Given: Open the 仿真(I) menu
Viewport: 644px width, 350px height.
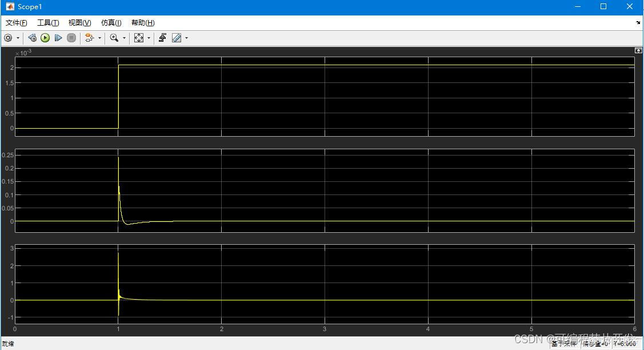Looking at the screenshot, I should click(111, 23).
